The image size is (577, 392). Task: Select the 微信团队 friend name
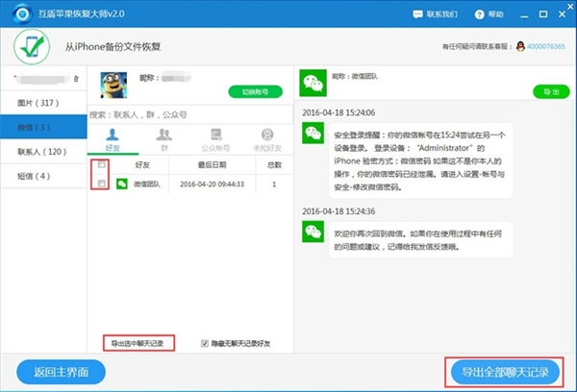pyautogui.click(x=147, y=184)
